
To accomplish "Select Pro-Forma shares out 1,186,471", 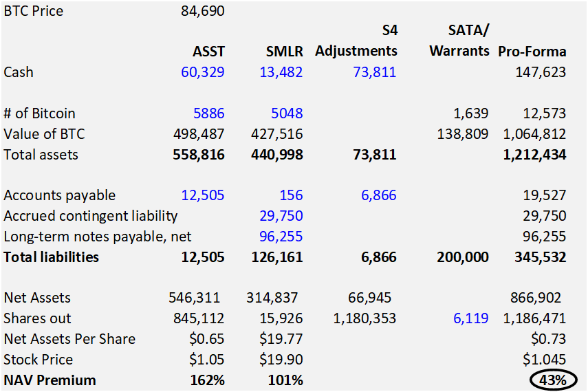I will pyautogui.click(x=534, y=318).
